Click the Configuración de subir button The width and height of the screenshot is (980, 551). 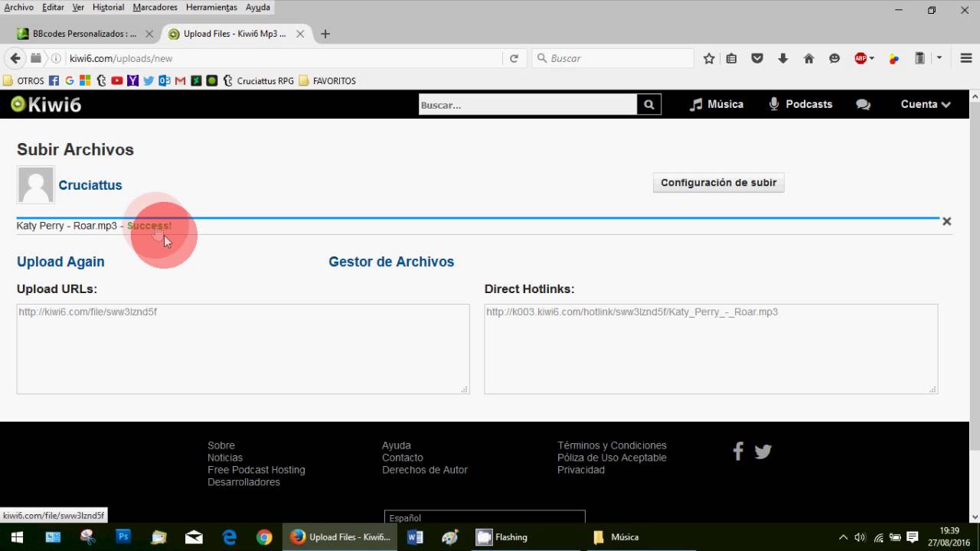[x=718, y=183]
